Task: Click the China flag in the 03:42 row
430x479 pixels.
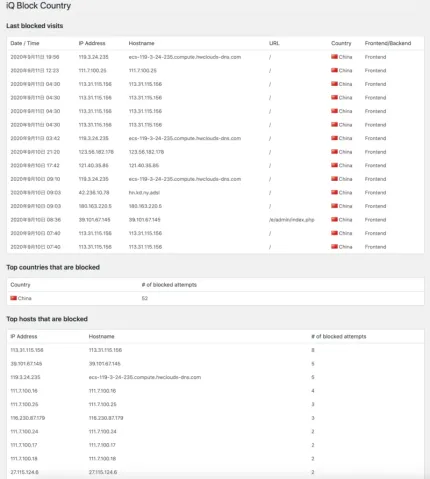Action: [334, 138]
